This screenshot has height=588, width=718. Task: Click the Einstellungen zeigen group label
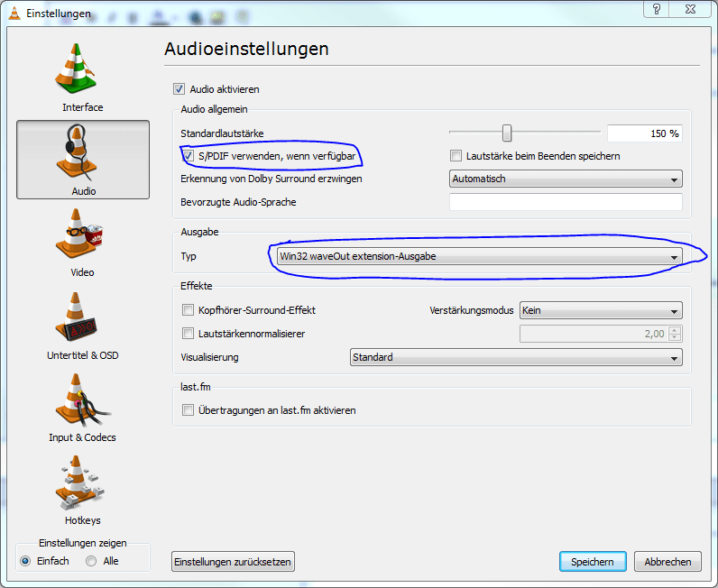[83, 543]
